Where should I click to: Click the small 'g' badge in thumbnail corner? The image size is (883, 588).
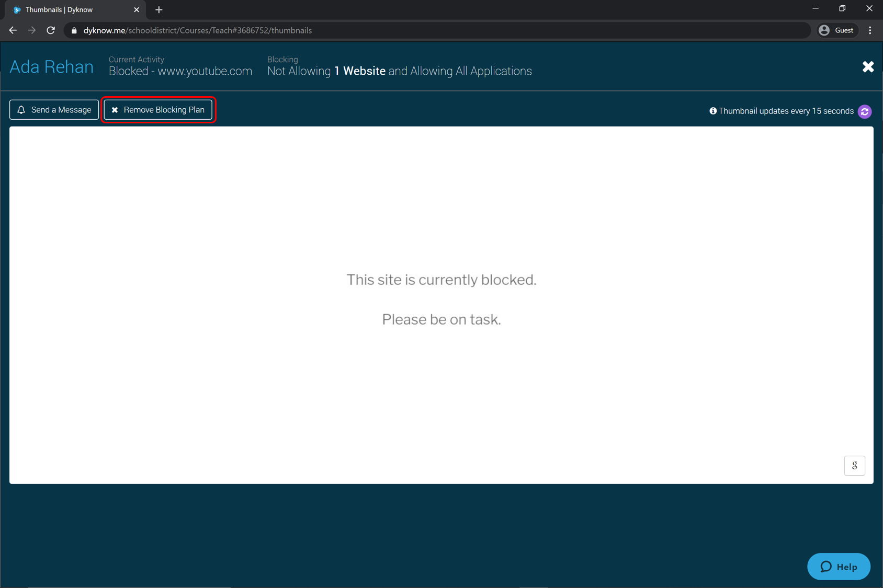pos(854,465)
